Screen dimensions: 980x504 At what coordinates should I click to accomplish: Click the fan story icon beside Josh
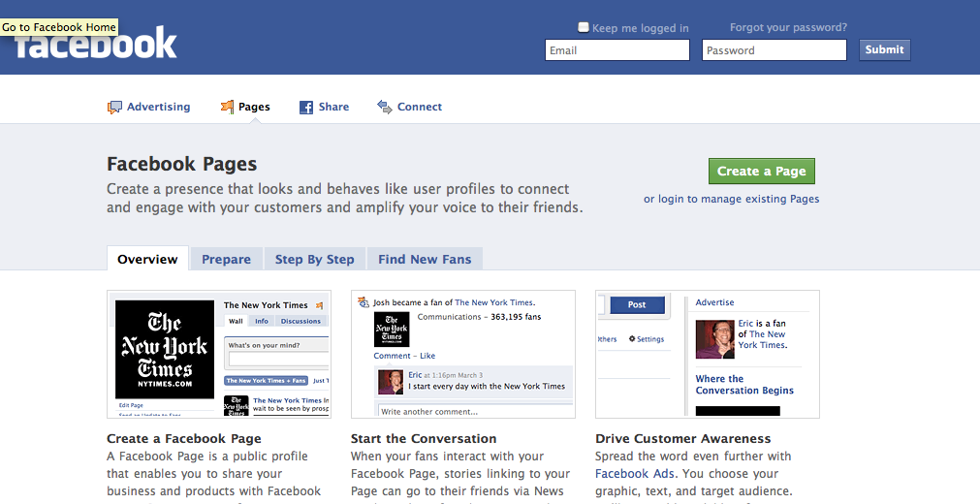click(364, 302)
